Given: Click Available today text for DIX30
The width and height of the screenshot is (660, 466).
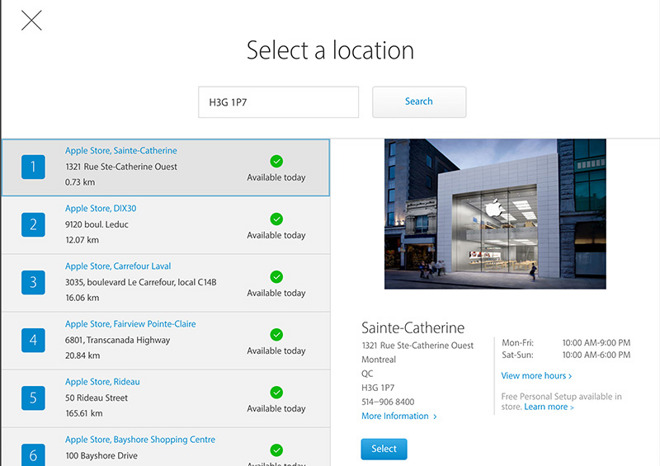Looking at the screenshot, I should (276, 235).
